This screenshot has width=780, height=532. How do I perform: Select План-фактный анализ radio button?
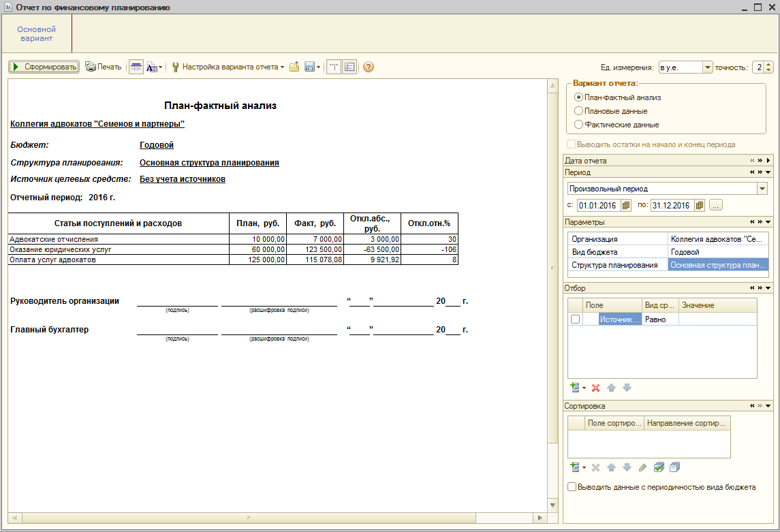click(x=578, y=97)
